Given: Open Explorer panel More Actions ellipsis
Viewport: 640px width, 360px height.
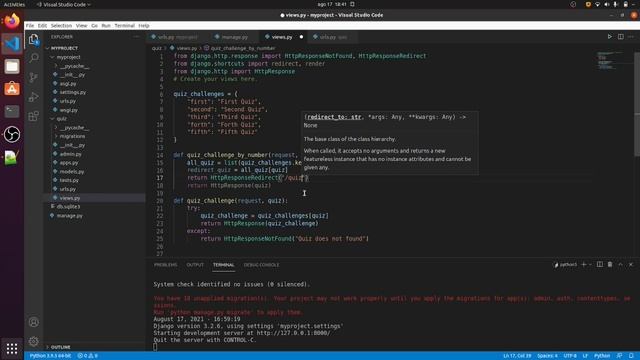Looking at the screenshot, I should [136, 37].
